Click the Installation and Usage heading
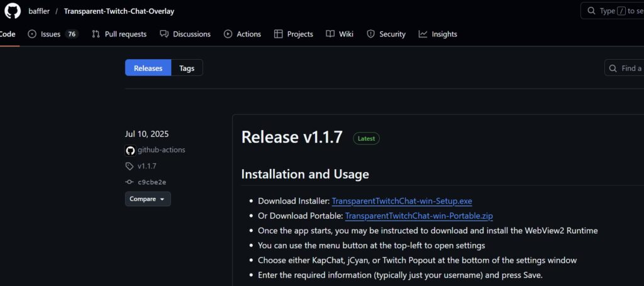This screenshot has width=644, height=286. [x=305, y=174]
